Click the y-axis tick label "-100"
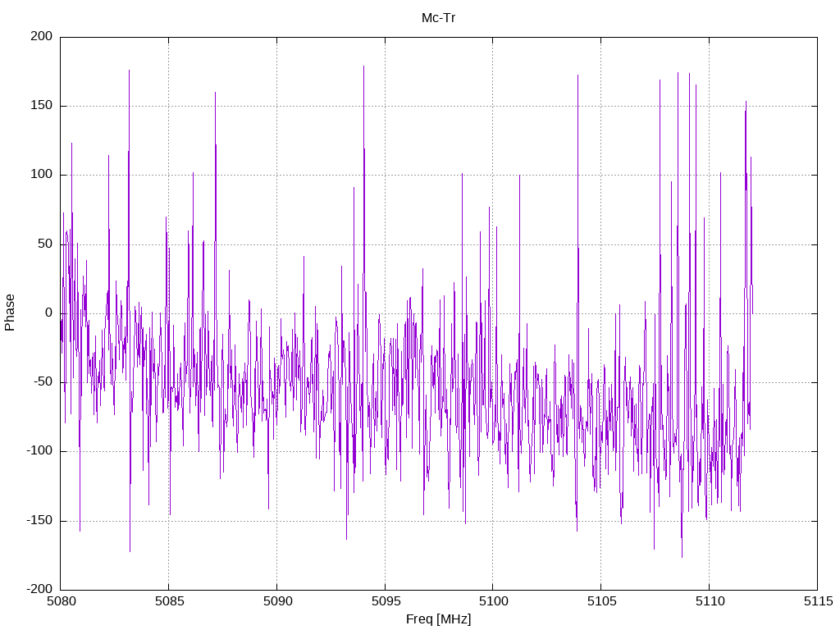The width and height of the screenshot is (840, 630). coord(39,451)
